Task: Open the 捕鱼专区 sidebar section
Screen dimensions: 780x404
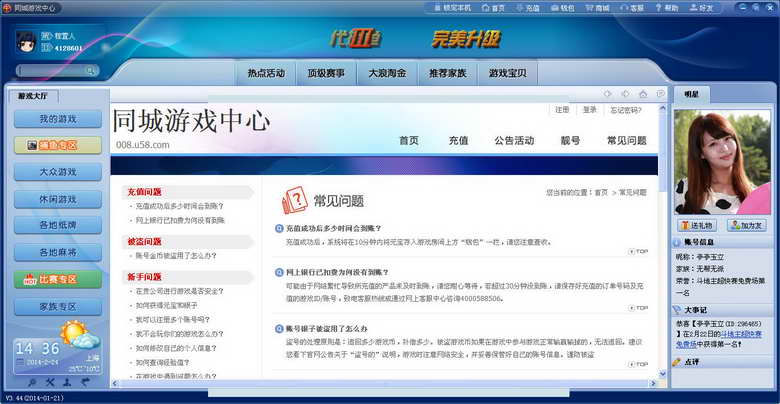Action: (58, 145)
